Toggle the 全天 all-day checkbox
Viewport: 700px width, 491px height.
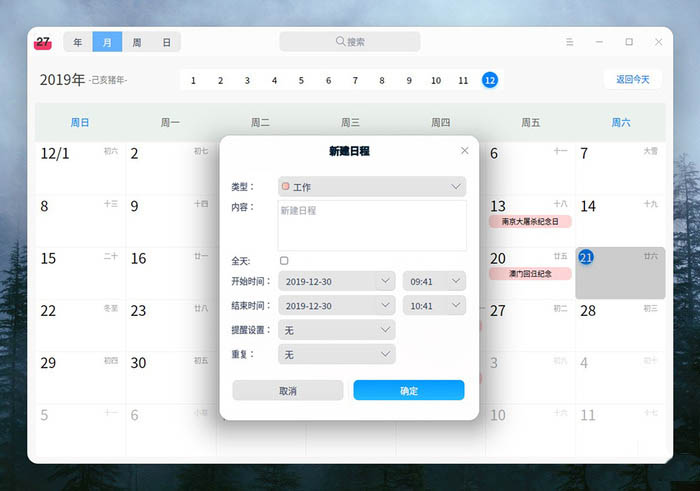284,261
